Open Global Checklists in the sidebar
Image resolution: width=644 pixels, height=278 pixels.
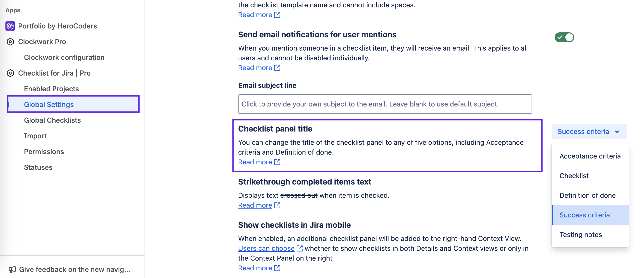tap(52, 120)
